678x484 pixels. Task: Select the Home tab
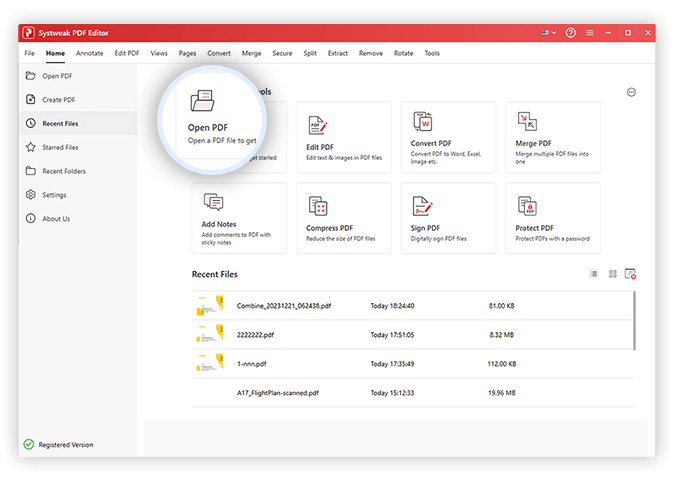(55, 53)
